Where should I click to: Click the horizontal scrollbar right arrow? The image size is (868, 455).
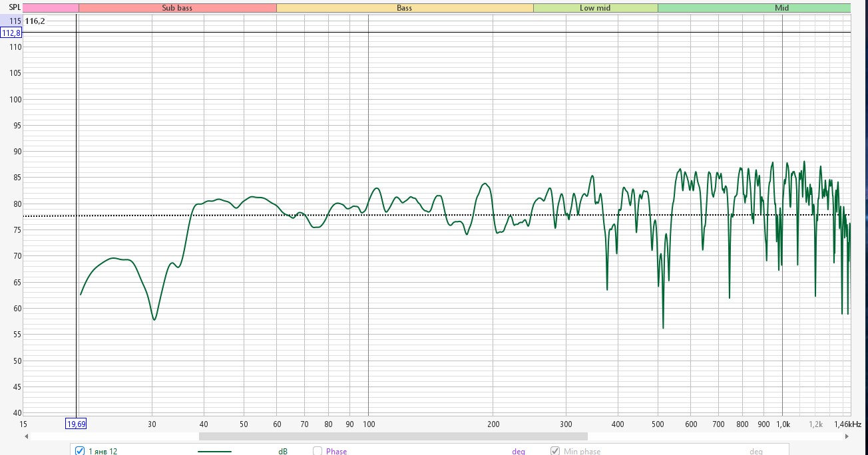847,436
